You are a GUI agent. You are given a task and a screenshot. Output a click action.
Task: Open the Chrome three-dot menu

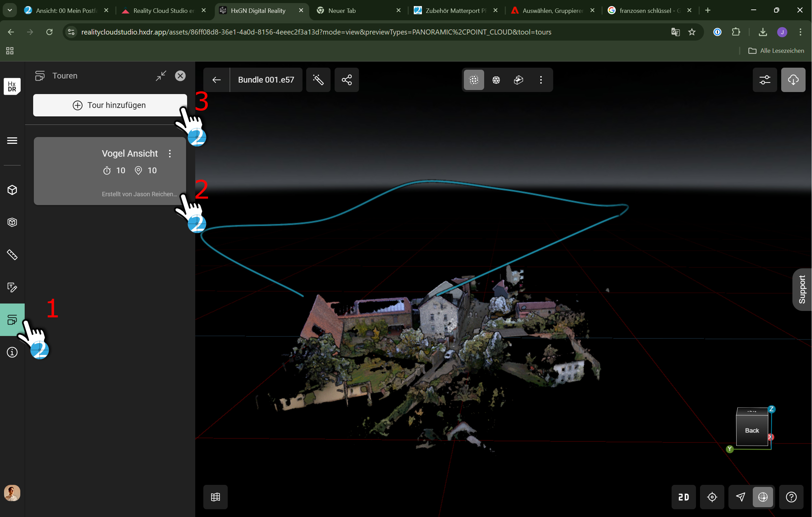click(x=800, y=32)
